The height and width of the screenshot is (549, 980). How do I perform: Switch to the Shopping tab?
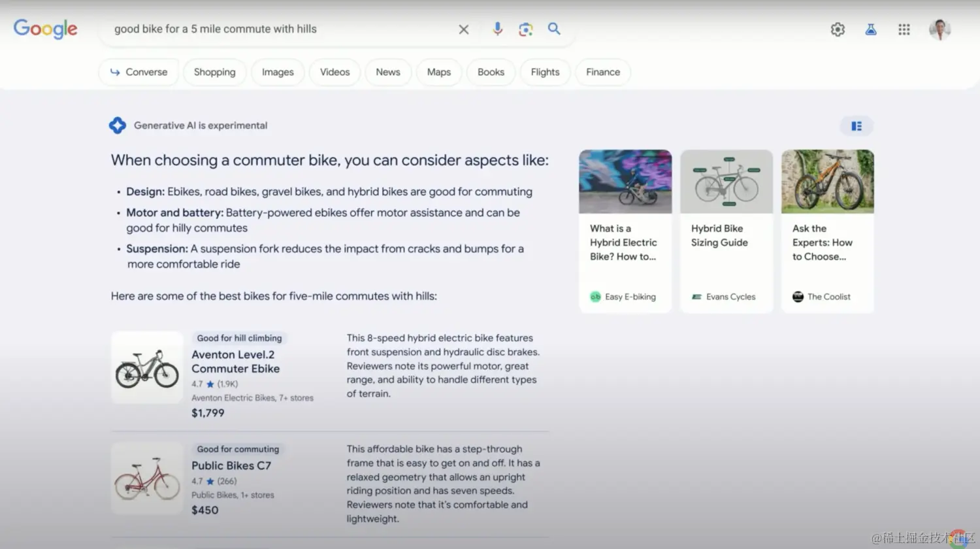(214, 72)
